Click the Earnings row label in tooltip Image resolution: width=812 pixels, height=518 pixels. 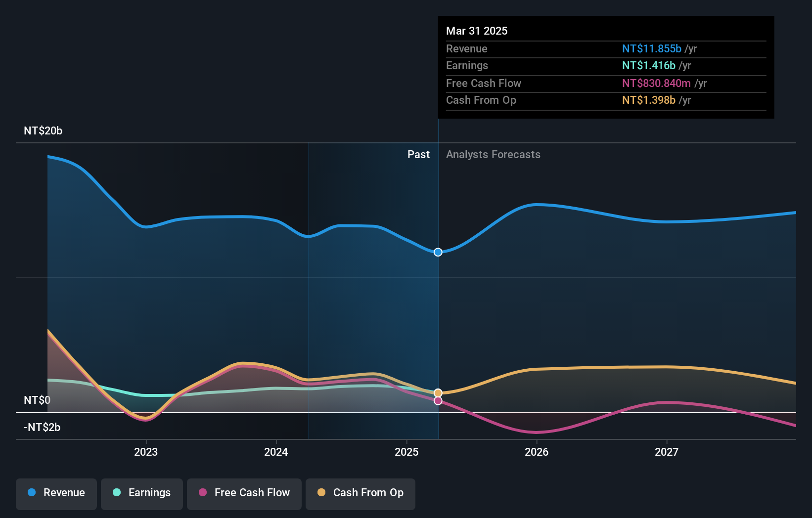click(467, 65)
